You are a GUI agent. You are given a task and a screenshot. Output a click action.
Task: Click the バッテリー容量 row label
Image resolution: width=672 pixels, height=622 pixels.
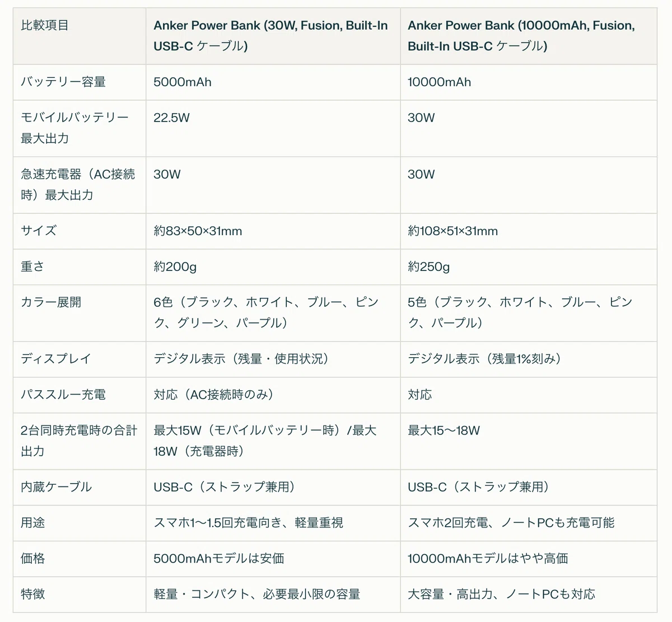80,82
